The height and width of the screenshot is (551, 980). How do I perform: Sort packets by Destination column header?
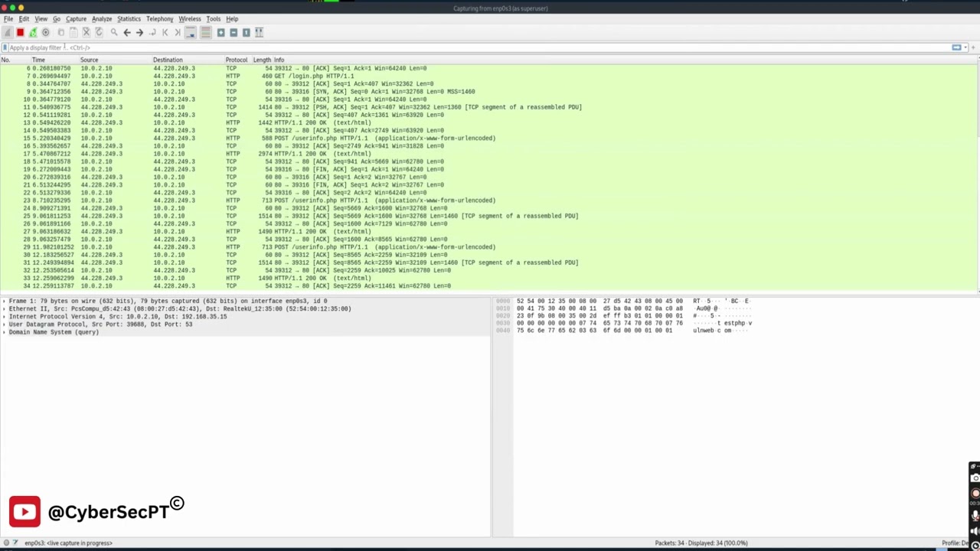pos(188,60)
